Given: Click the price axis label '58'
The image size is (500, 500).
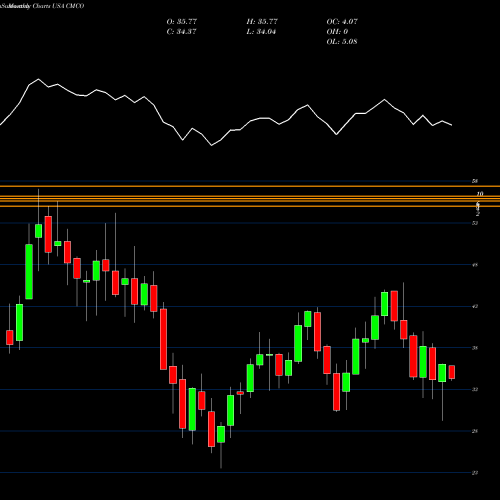Looking at the screenshot, I should [475, 181].
